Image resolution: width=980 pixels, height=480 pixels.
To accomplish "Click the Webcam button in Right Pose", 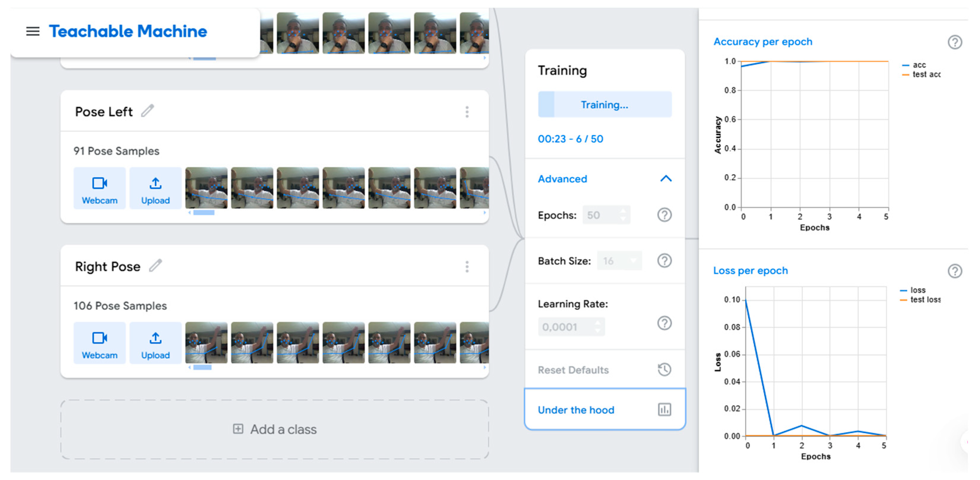I will [99, 344].
